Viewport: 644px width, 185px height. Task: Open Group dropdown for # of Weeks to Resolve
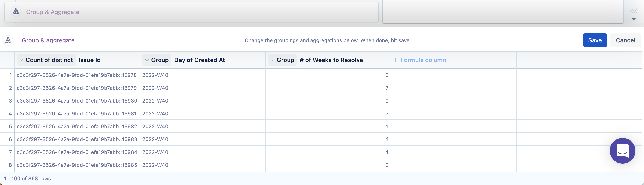click(282, 60)
